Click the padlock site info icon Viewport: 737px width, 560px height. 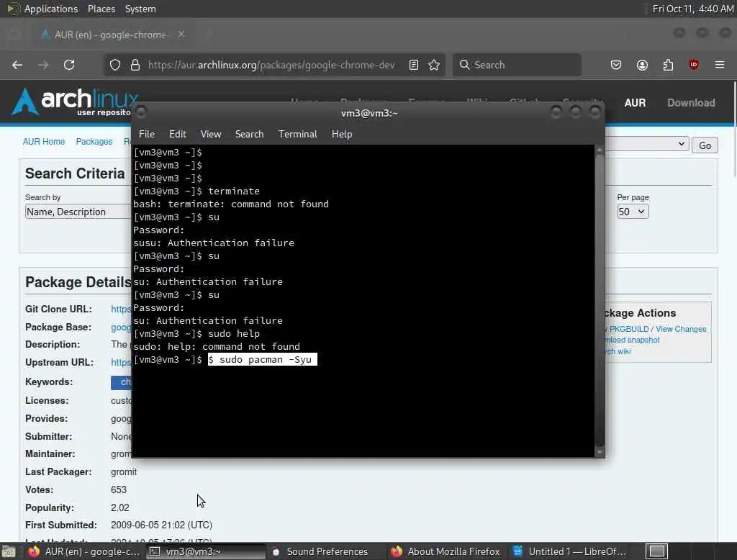(135, 65)
